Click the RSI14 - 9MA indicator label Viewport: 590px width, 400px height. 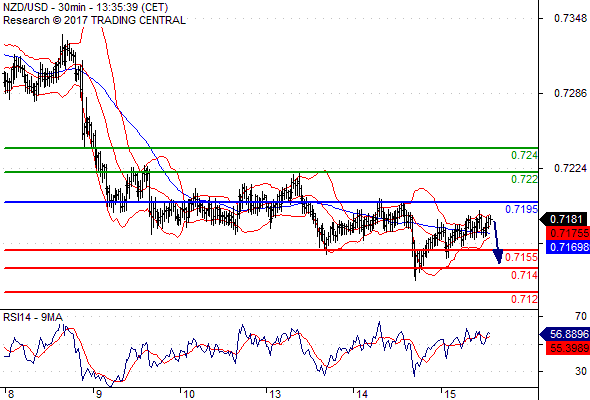(x=33, y=318)
